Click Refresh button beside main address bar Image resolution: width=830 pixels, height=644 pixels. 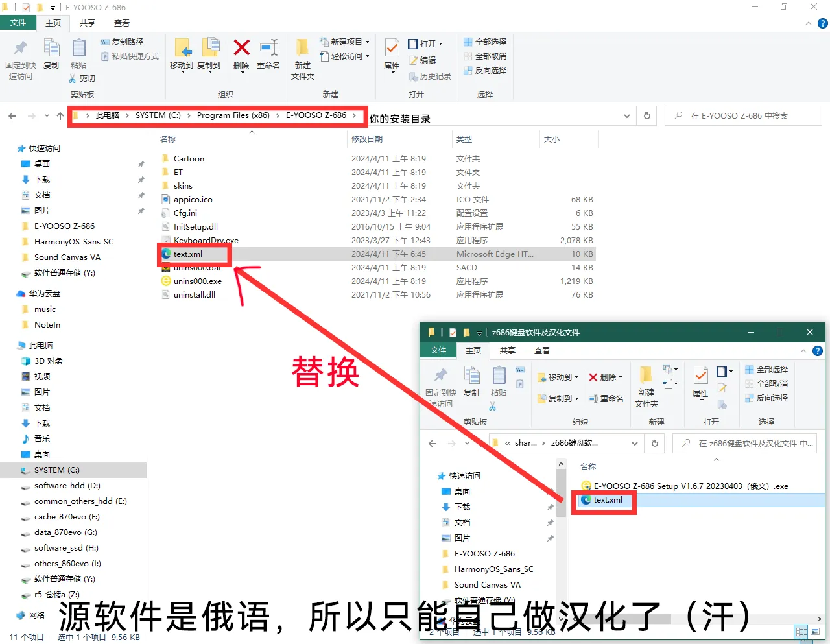tap(646, 116)
